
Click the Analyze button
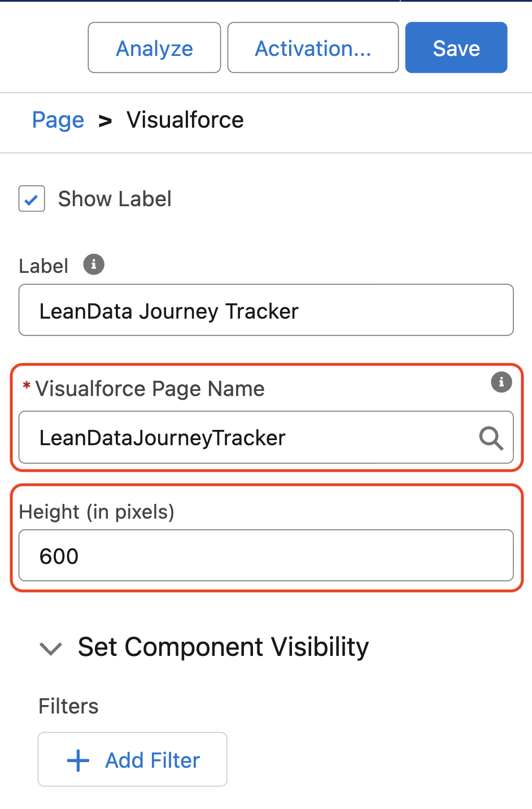154,48
